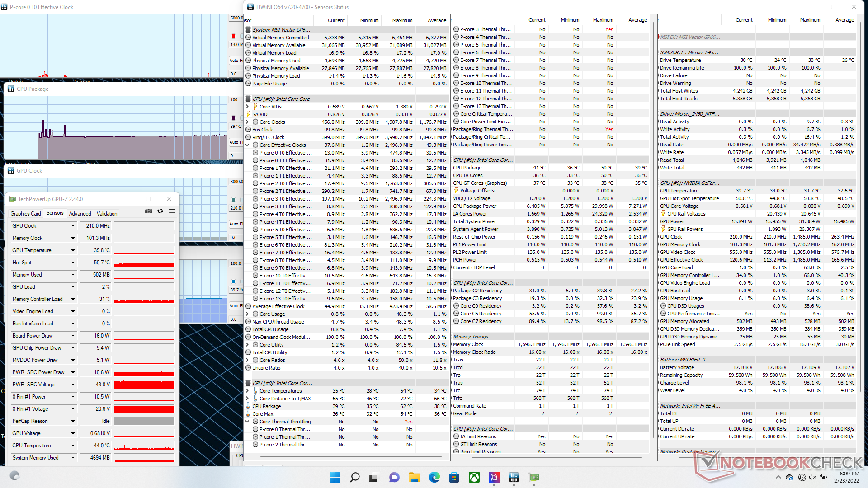Open the GPU Temperature sensor dropdown

point(73,250)
